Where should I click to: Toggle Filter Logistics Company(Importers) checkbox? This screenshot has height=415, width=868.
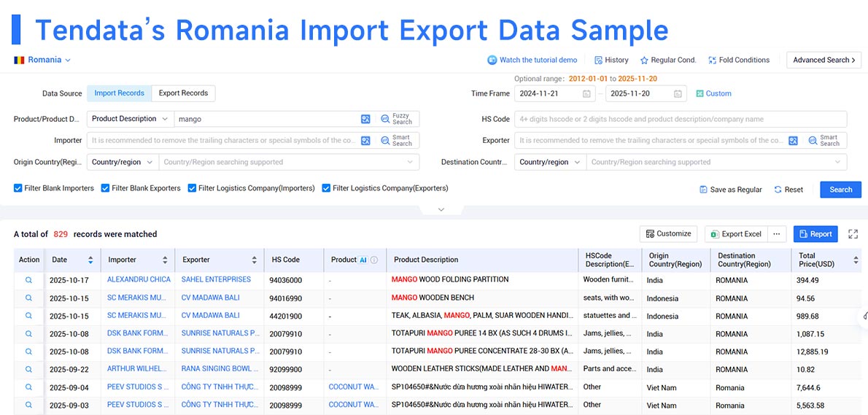click(192, 188)
